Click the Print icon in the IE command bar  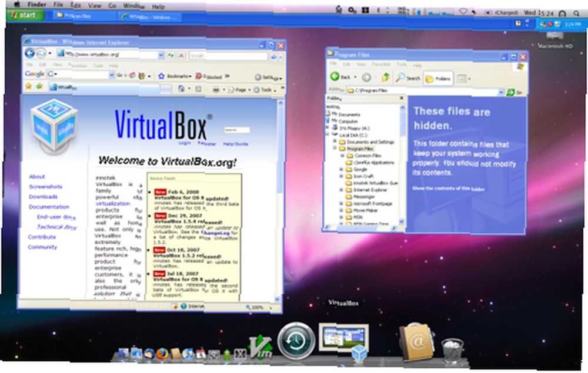coord(216,89)
